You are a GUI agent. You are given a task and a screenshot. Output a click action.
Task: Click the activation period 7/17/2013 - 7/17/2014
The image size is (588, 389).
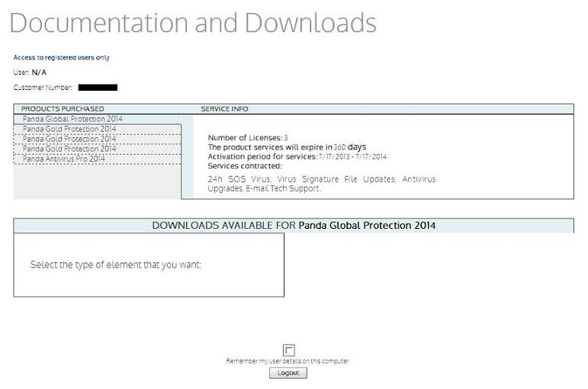pos(352,156)
